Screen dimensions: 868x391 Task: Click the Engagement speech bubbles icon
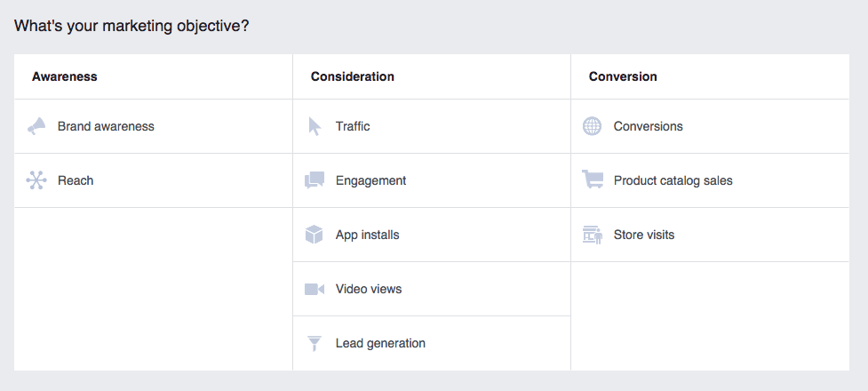pos(314,181)
